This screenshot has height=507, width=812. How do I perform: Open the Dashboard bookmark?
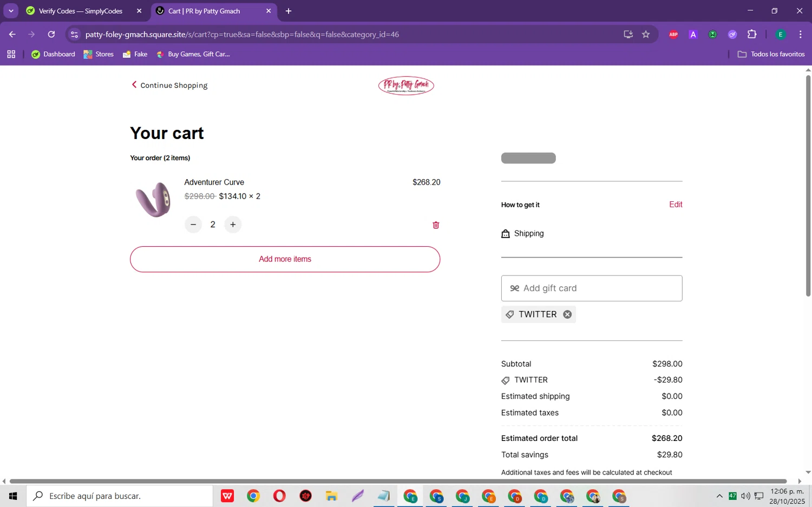[x=53, y=54]
